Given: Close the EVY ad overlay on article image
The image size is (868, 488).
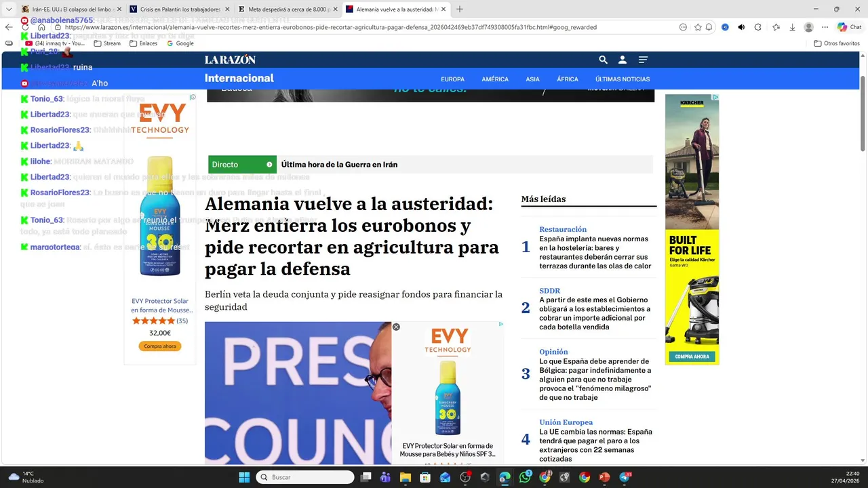Looking at the screenshot, I should (396, 327).
